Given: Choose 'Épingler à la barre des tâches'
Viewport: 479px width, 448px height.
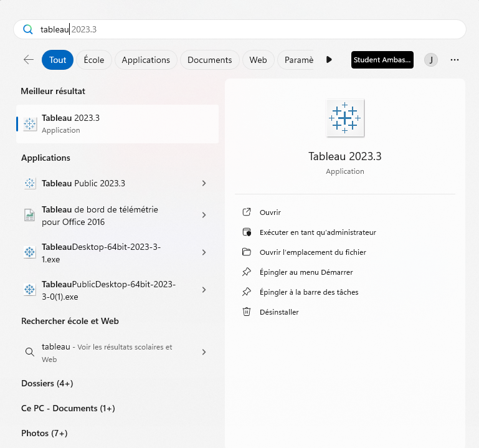Looking at the screenshot, I should (309, 292).
